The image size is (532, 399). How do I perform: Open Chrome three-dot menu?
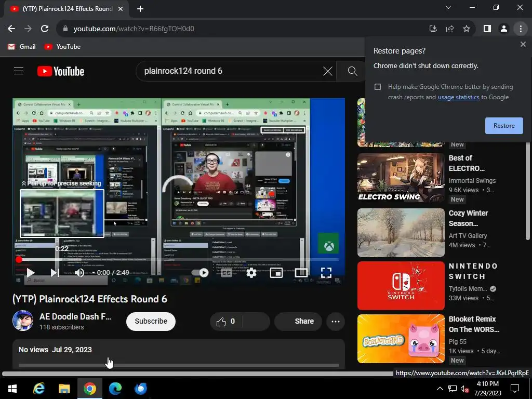coord(521,29)
